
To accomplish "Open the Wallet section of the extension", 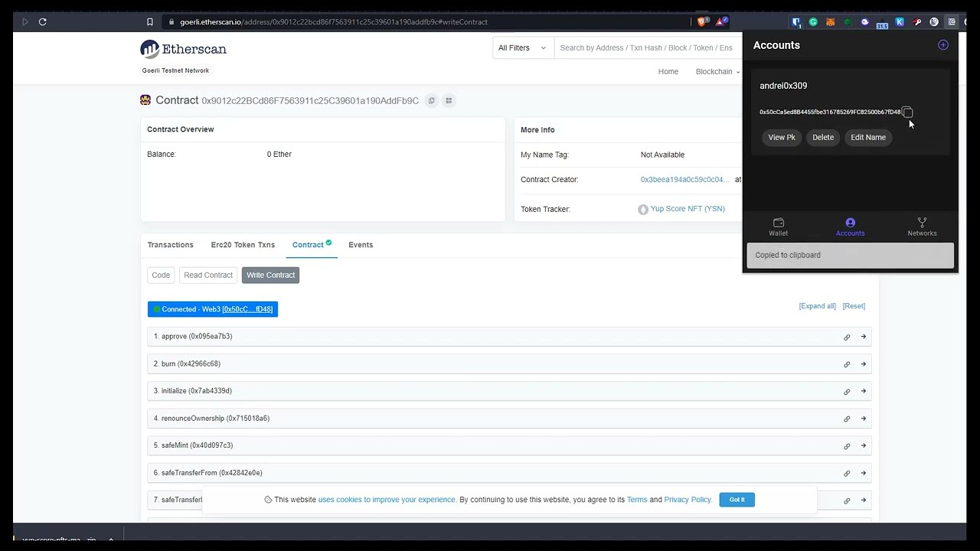I will tap(779, 227).
